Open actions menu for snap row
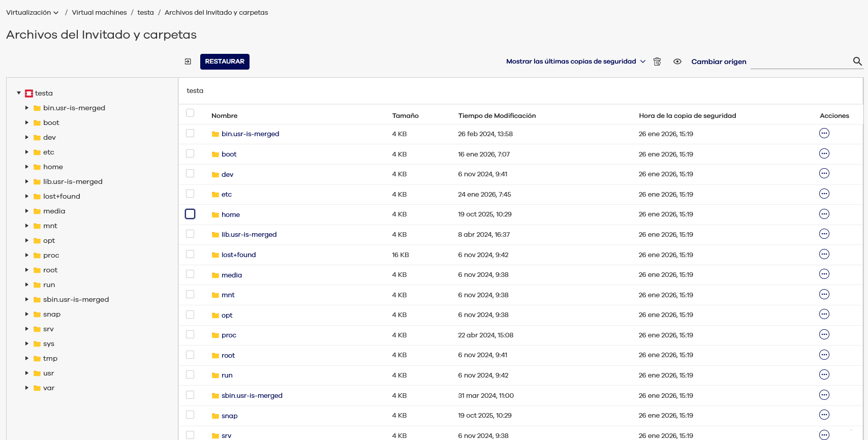The height and width of the screenshot is (440, 868). 824,415
